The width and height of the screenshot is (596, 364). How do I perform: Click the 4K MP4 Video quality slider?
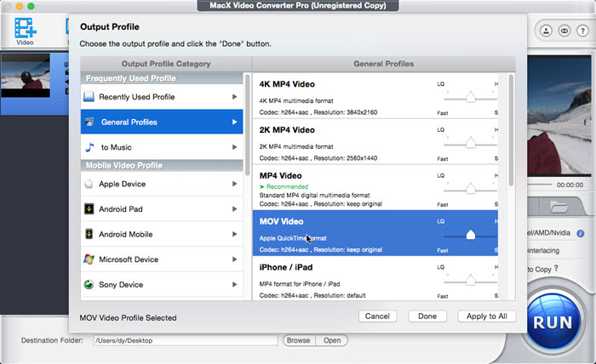coord(470,99)
